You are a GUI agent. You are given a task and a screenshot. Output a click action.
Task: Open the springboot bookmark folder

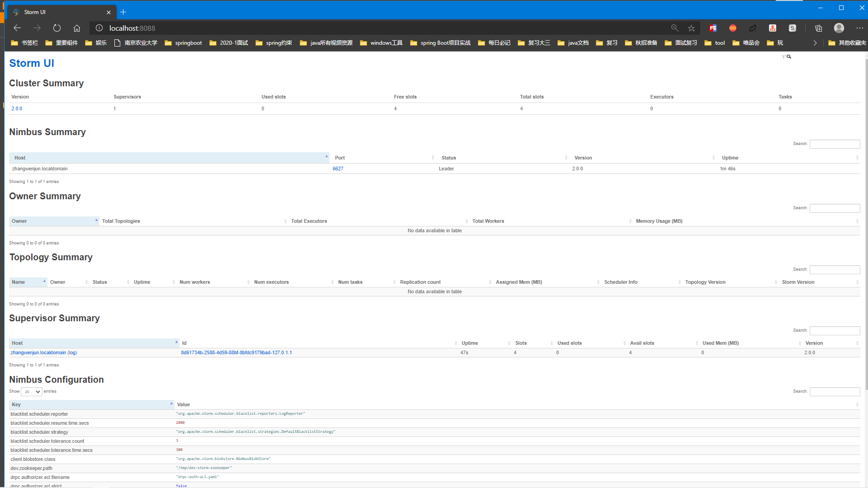183,43
